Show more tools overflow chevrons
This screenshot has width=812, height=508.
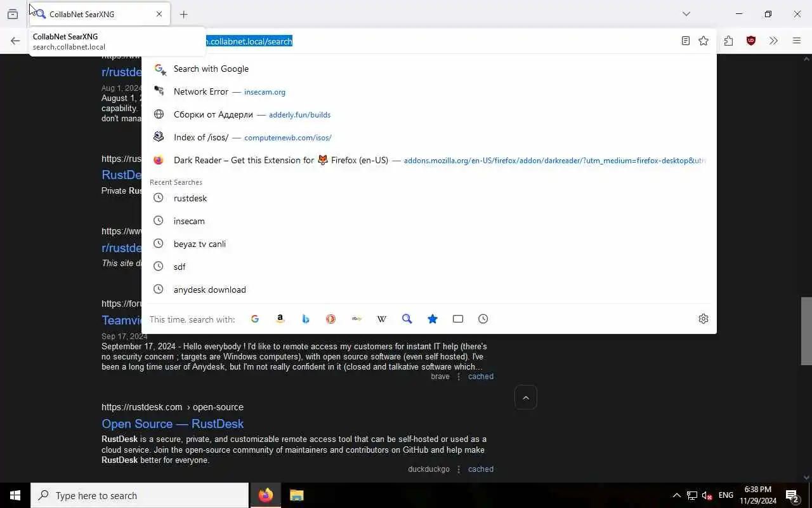(x=773, y=41)
